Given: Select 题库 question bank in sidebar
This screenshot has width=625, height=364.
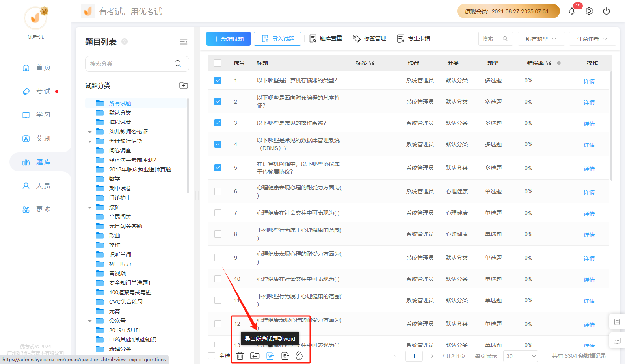Looking at the screenshot, I should point(37,162).
